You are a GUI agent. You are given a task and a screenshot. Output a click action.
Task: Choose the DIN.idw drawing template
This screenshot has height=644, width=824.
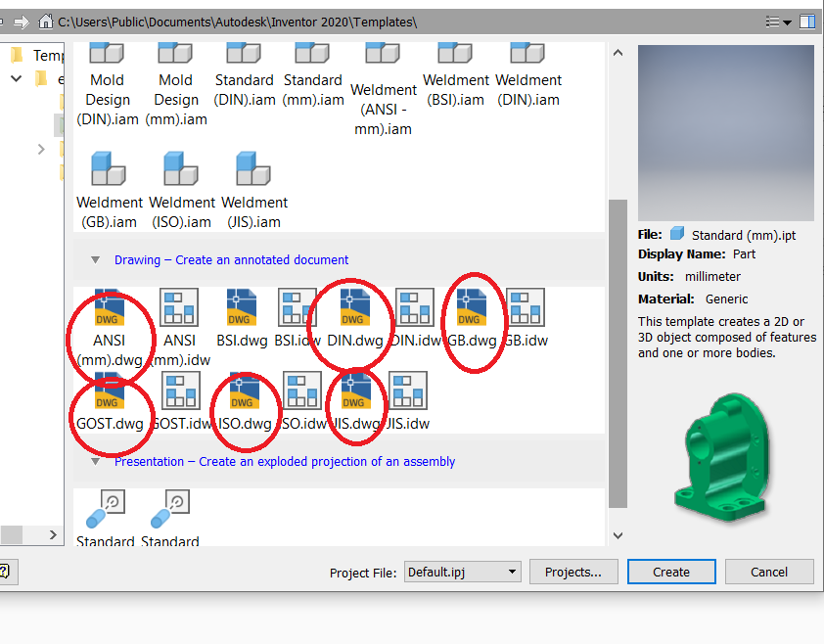tap(415, 318)
